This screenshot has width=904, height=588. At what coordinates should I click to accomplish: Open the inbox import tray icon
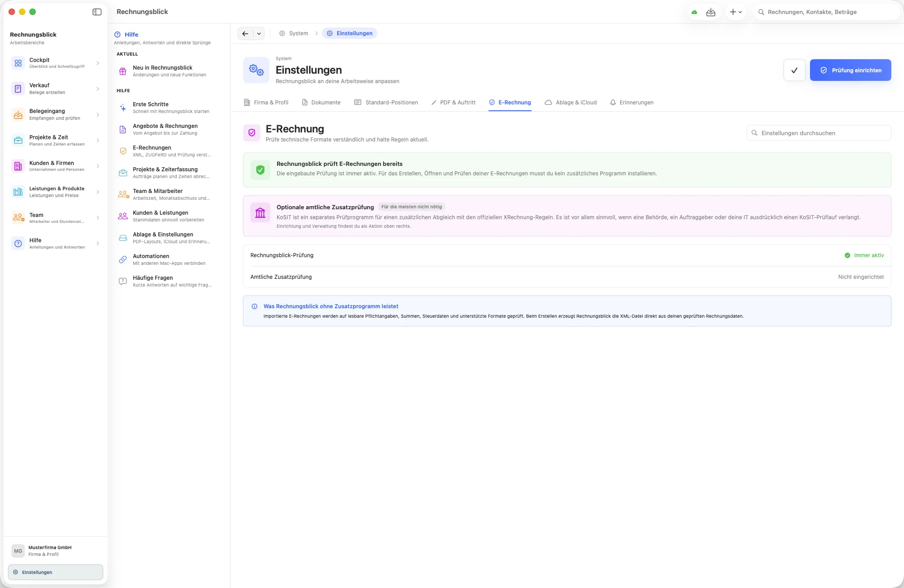[x=711, y=12]
